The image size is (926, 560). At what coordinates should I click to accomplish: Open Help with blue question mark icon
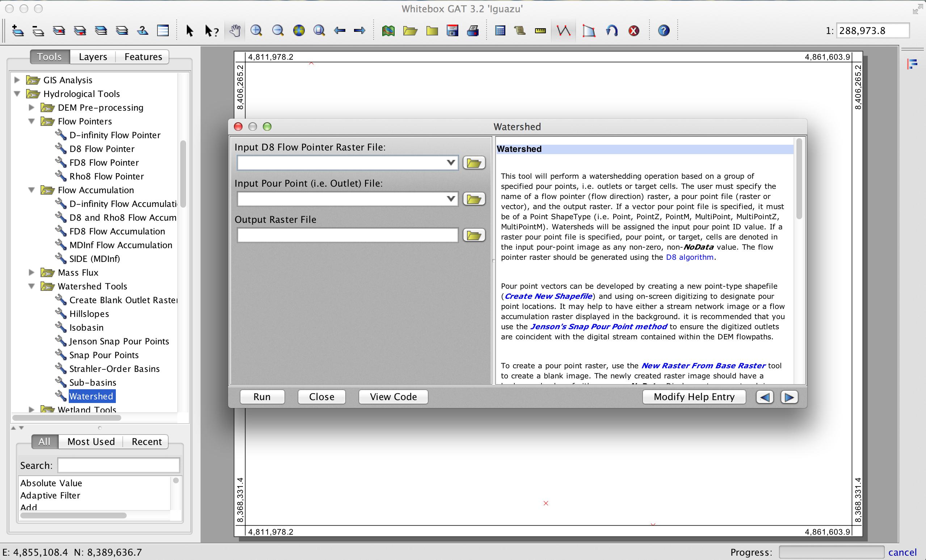tap(664, 30)
